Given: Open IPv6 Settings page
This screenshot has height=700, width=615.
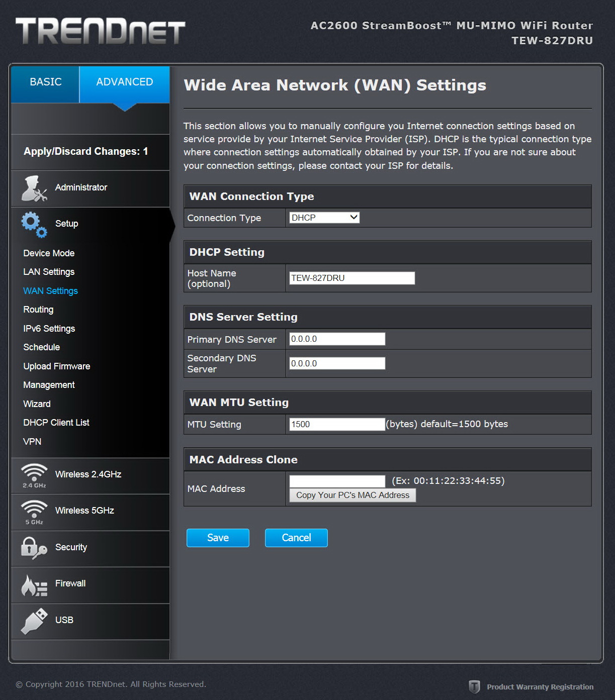Looking at the screenshot, I should [49, 329].
